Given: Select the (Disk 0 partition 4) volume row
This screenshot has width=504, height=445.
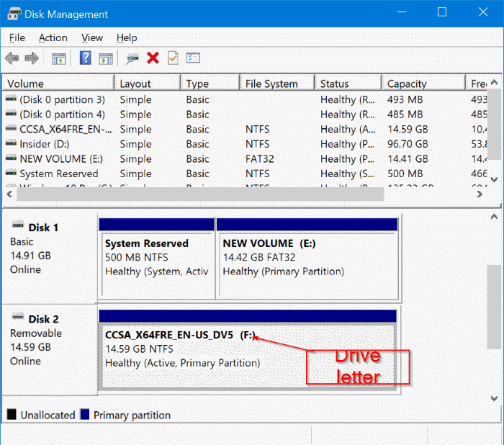Looking at the screenshot, I should 245,114.
